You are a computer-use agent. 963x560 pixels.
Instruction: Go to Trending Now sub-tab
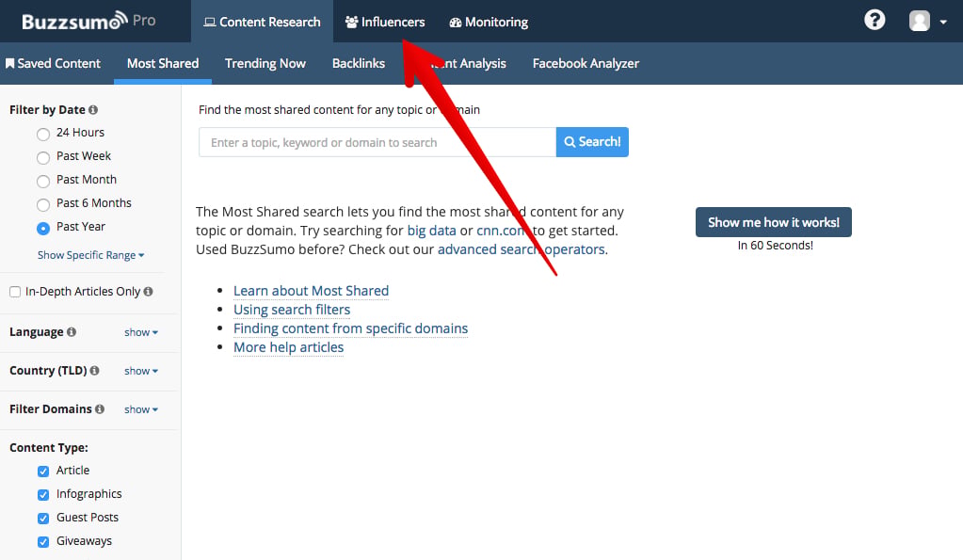(265, 63)
